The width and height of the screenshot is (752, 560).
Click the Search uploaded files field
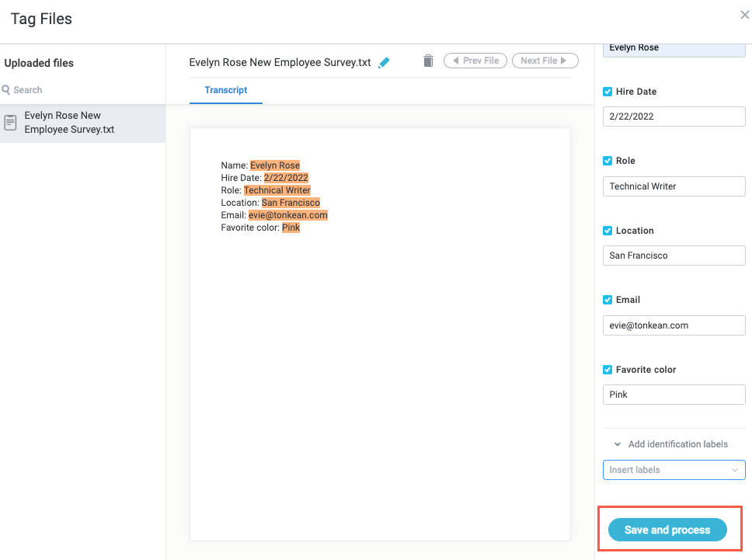pos(85,90)
